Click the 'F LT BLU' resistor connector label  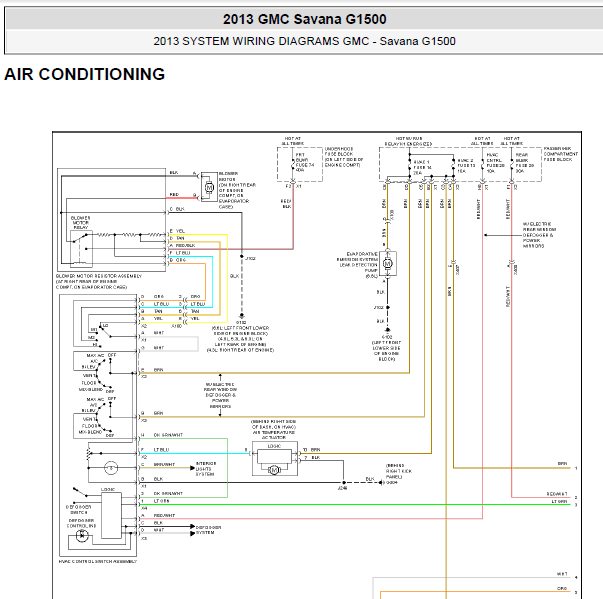coord(180,253)
